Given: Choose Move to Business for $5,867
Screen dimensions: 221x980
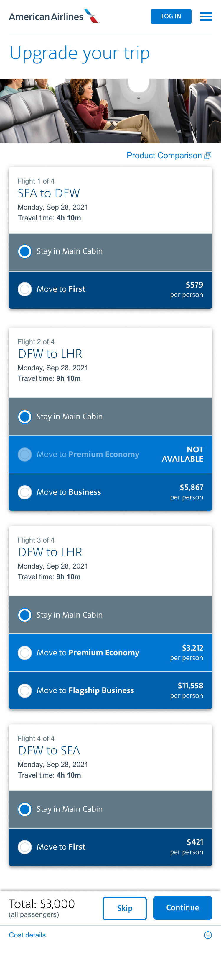Looking at the screenshot, I should [25, 492].
